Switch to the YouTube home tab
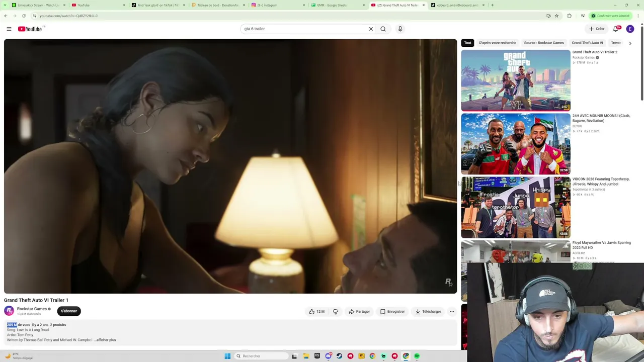Screen dimensions: 644x362 (98, 5)
